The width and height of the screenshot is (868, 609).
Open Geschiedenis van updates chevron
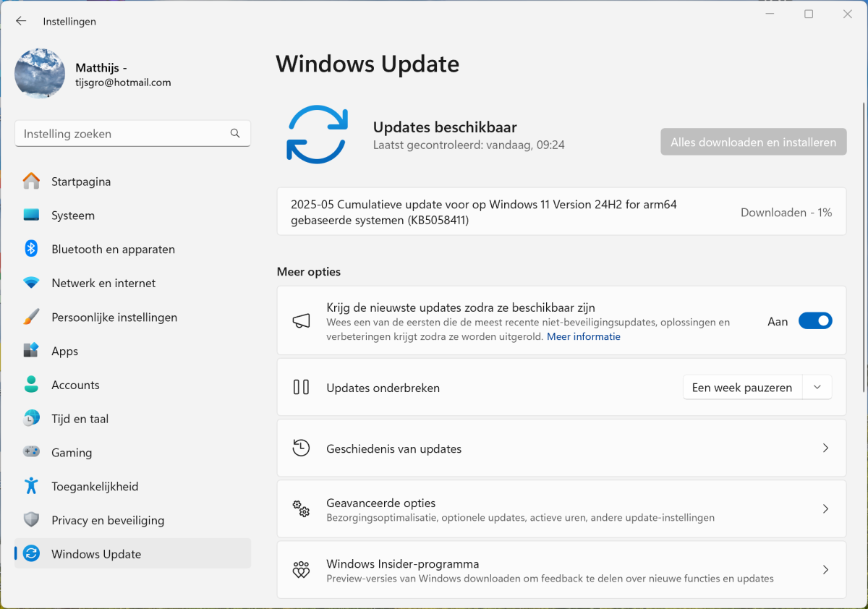[825, 448]
